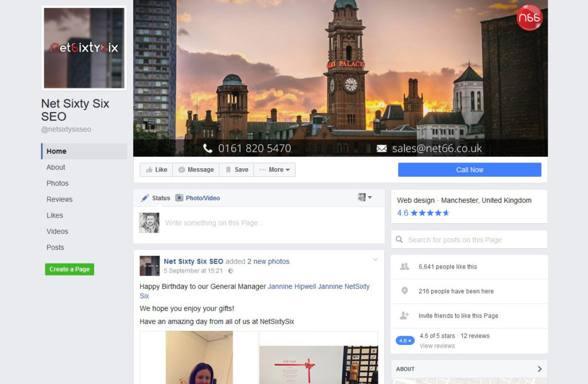Open the About section in sidebar

pyautogui.click(x=56, y=167)
